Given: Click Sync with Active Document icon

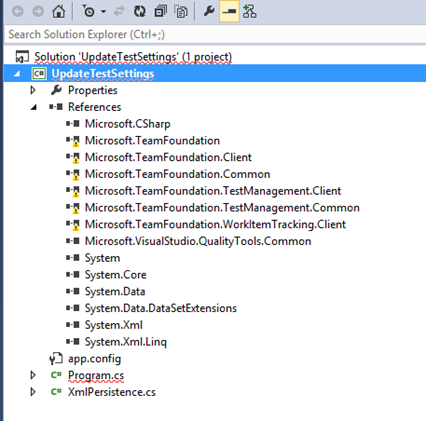Looking at the screenshot, I should (119, 11).
